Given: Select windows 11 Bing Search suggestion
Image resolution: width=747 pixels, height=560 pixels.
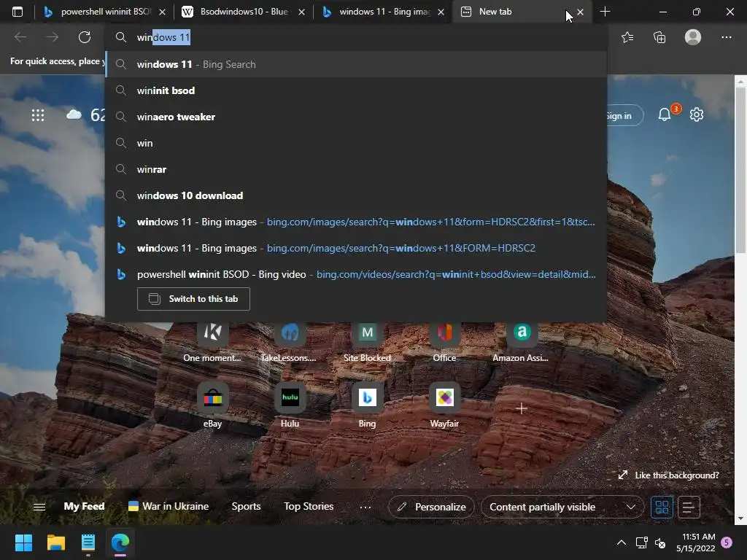Looking at the screenshot, I should tap(355, 64).
